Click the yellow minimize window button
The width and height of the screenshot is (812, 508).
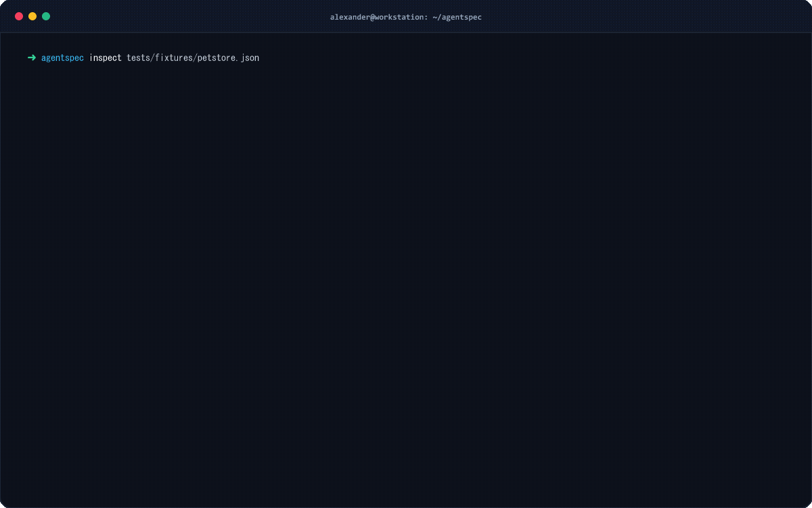tap(32, 16)
